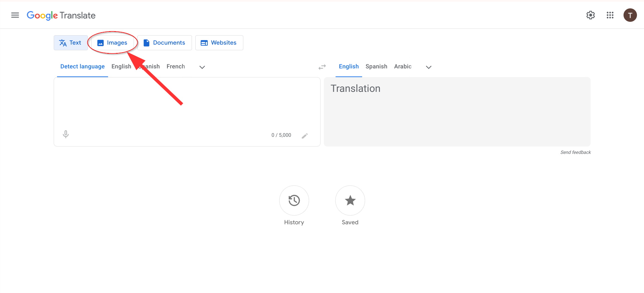The image size is (644, 293).
Task: Expand the target languages dropdown arrow
Action: [x=429, y=67]
